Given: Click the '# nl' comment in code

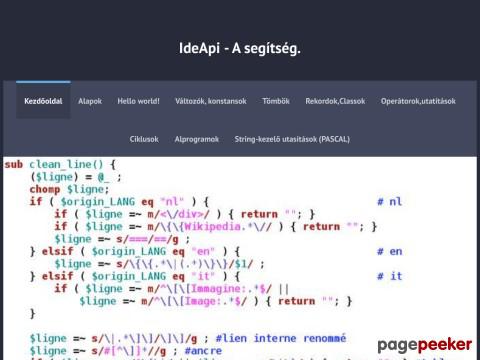Looking at the screenshot, I should pyautogui.click(x=389, y=202).
